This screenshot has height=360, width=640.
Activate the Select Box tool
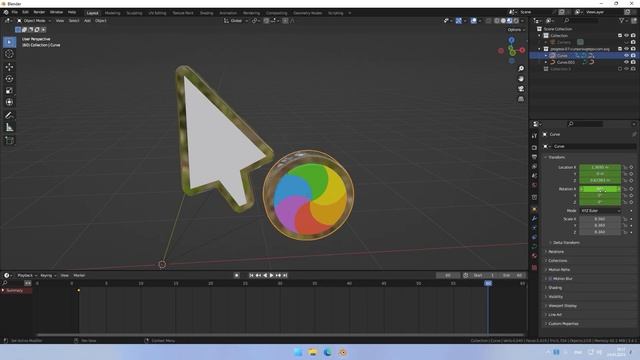9,42
